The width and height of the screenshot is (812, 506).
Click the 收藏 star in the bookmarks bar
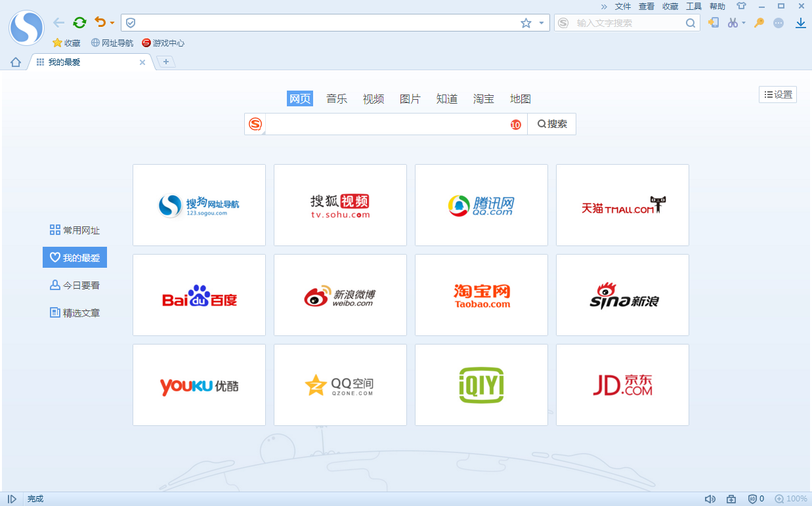pos(66,43)
